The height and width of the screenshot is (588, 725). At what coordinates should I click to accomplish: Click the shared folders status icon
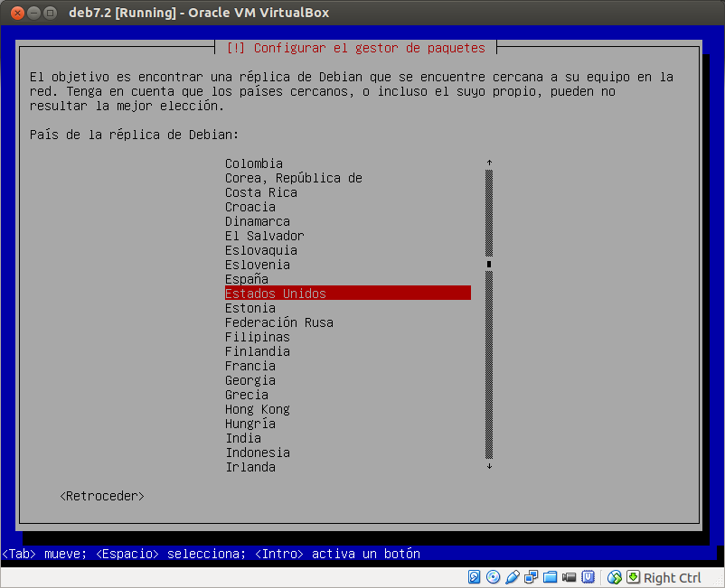(x=550, y=577)
